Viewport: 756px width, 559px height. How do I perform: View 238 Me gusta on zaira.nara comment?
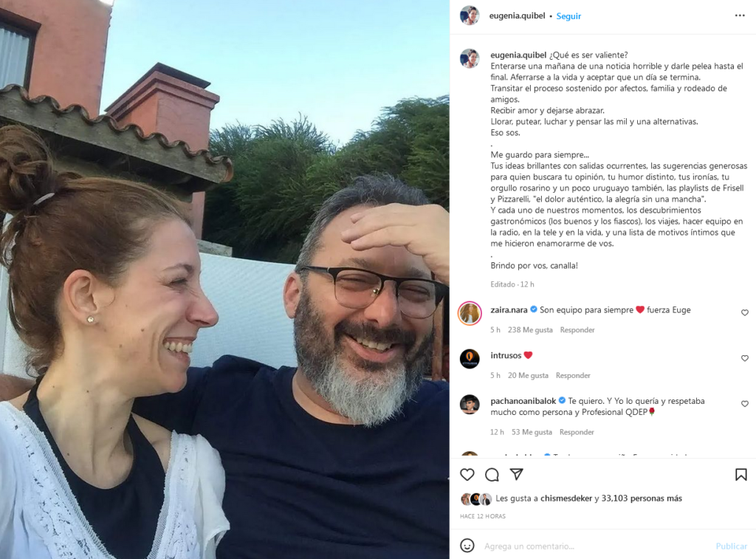coord(530,330)
